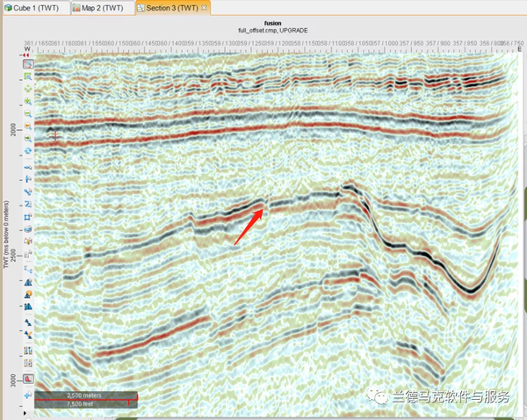The width and height of the screenshot is (527, 420).
Task: Toggle the red histogram spectrum display icon
Action: (28, 379)
